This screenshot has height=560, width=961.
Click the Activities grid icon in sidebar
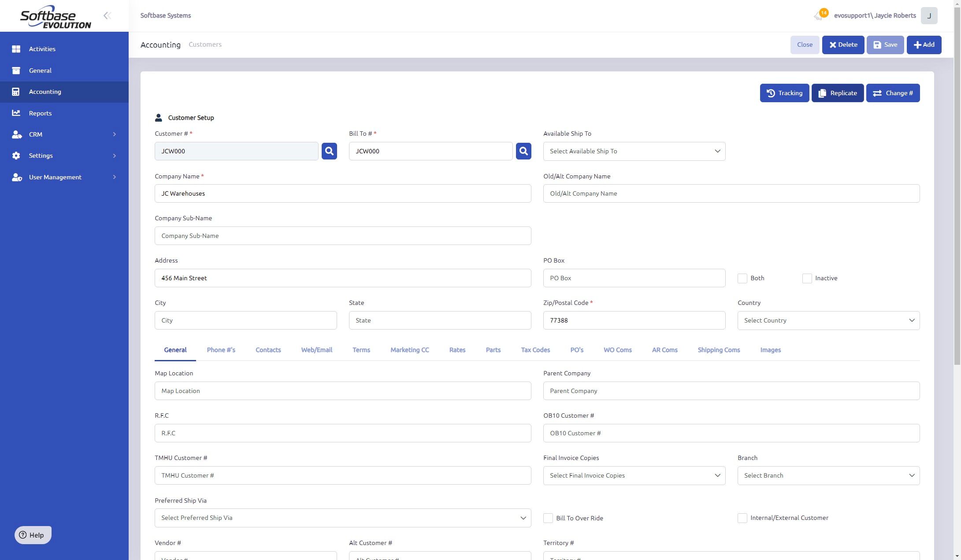coord(16,49)
